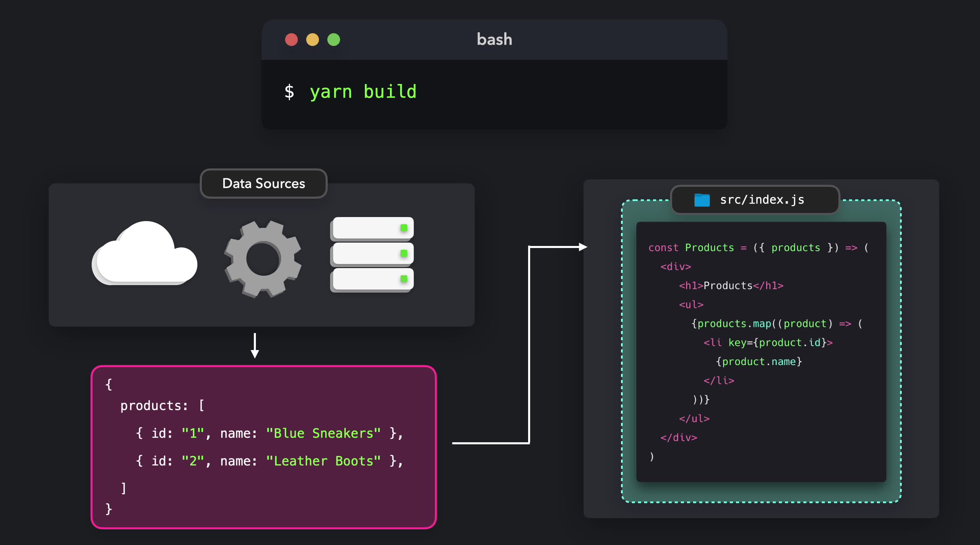This screenshot has width=980, height=545.
Task: Click the h1 Products line in code
Action: tap(731, 286)
